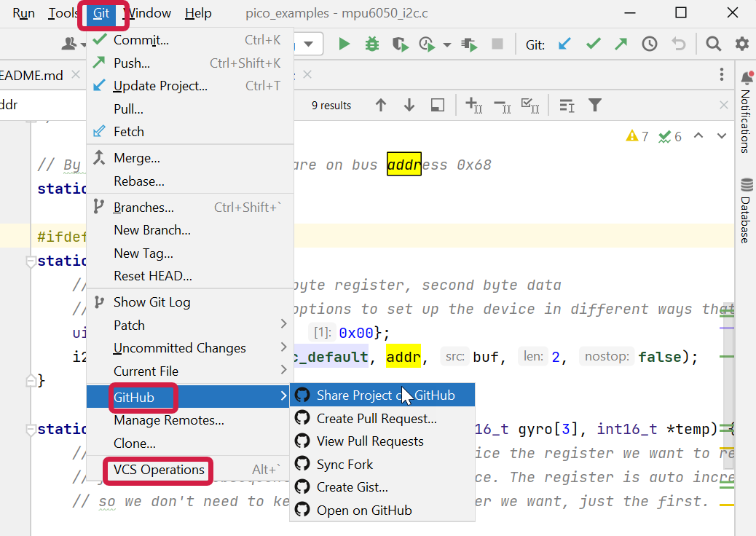Toggle the search results filter icon
The height and width of the screenshot is (536, 756).
pyautogui.click(x=595, y=106)
